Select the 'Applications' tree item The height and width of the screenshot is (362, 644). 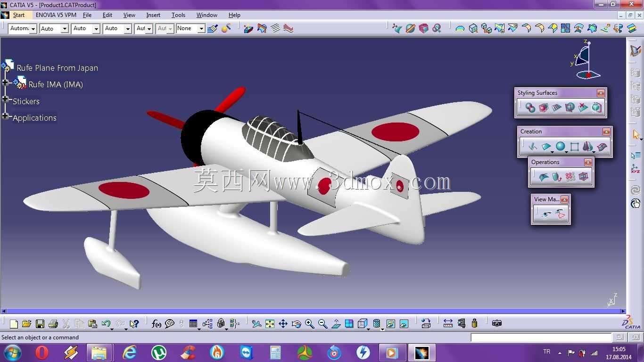tap(34, 118)
